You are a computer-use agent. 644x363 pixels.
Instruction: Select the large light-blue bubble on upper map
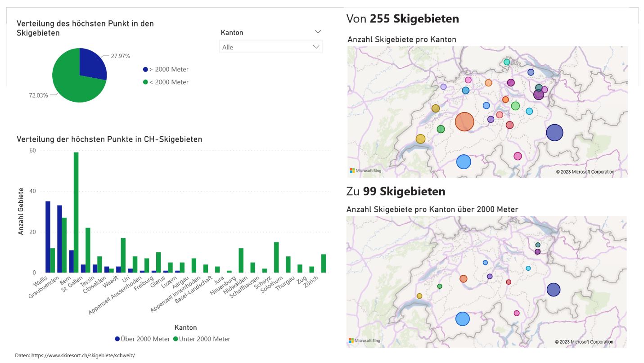(x=463, y=162)
